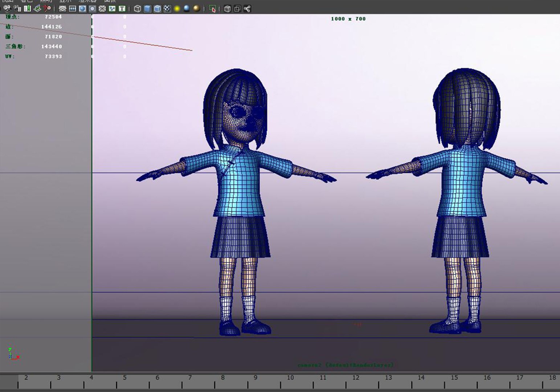The height and width of the screenshot is (392, 560).
Task: Toggle the X-Ray Joints icon
Action: pyautogui.click(x=247, y=8)
